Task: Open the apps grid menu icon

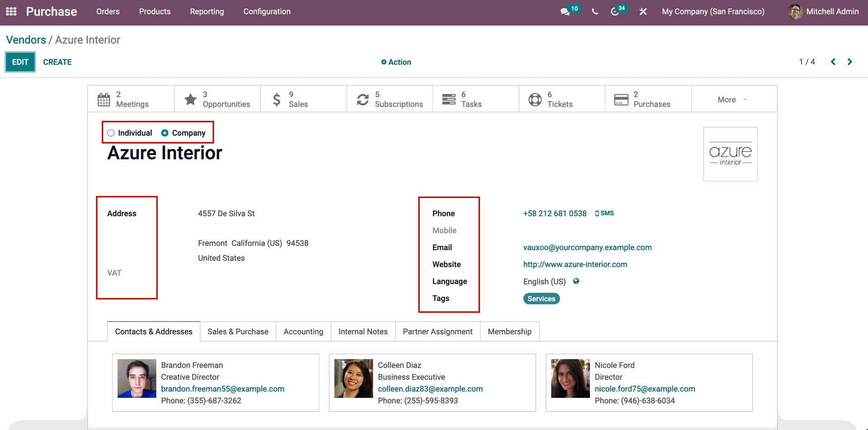Action: click(11, 11)
